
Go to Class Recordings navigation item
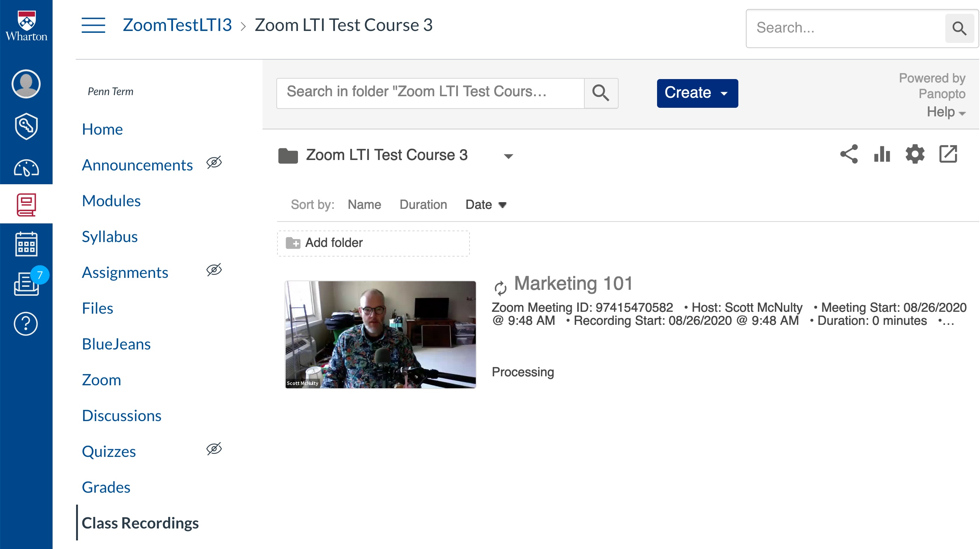pos(140,523)
